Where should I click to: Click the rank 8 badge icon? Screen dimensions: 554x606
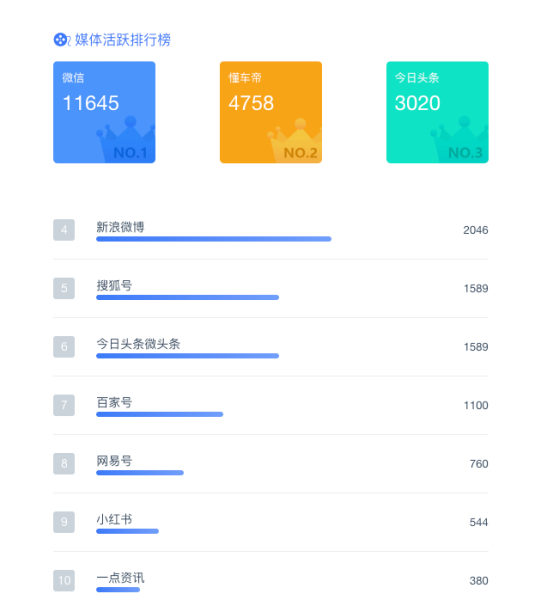[x=64, y=463]
